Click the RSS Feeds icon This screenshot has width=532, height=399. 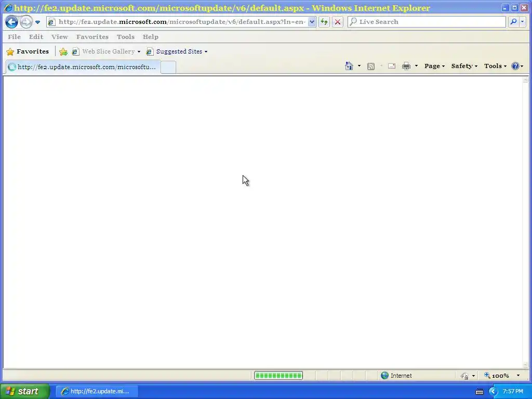[371, 66]
